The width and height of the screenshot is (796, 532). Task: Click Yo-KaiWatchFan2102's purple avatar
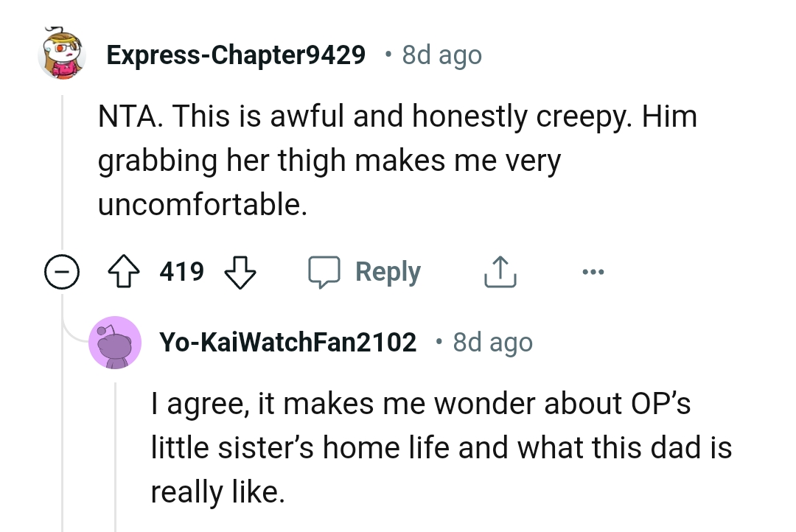(x=115, y=341)
